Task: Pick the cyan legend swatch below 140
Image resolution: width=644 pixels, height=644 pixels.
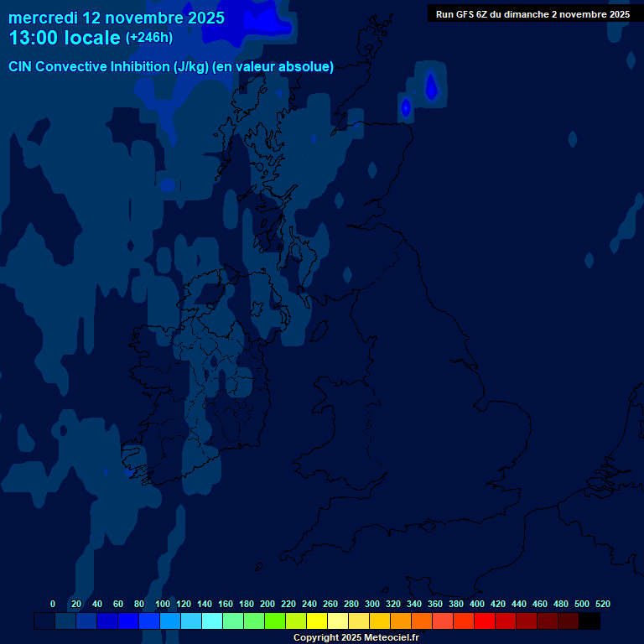Action: (x=211, y=621)
